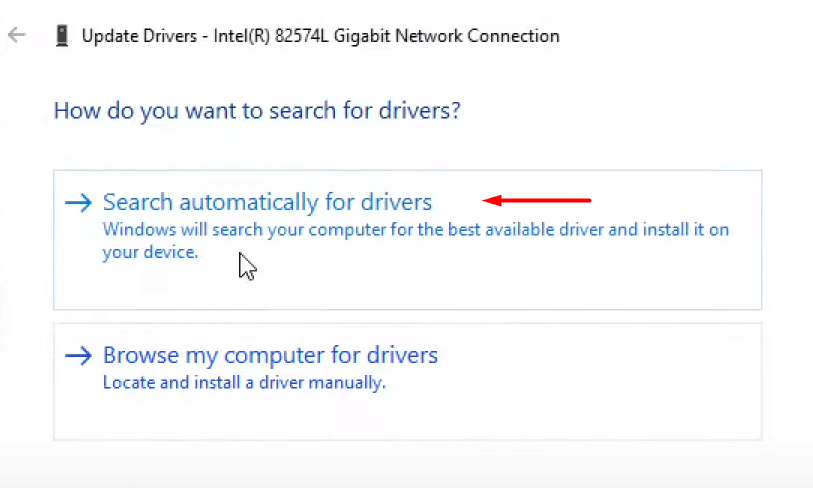Click the blue arrow beside Search automatically
This screenshot has height=488, width=813.
[77, 203]
